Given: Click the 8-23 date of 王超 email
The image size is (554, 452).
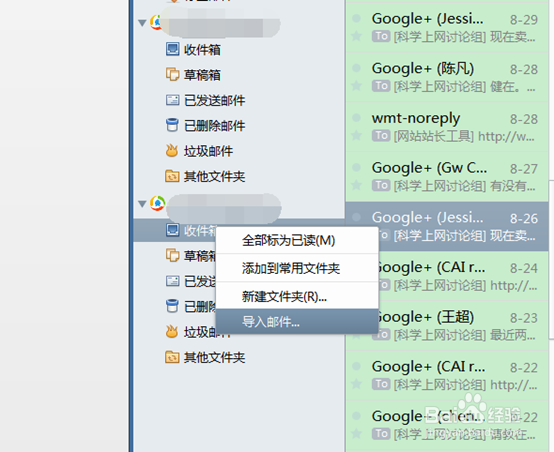Looking at the screenshot, I should [524, 318].
